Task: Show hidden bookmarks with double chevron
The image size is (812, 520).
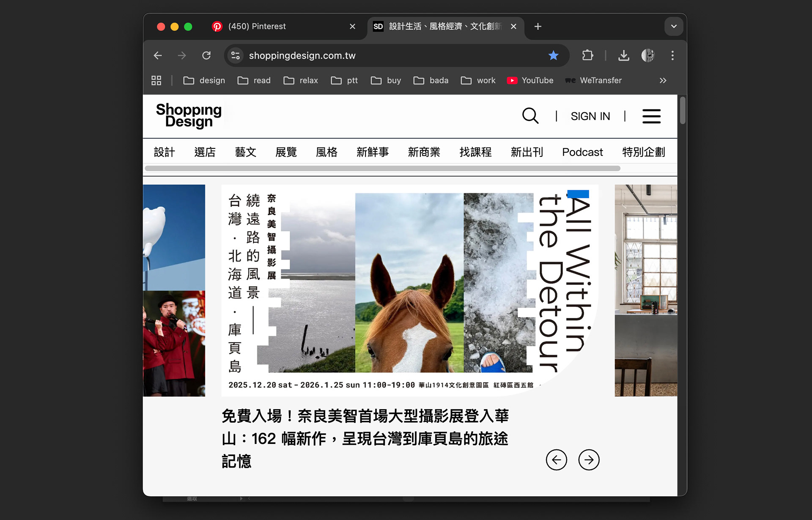Action: 663,80
